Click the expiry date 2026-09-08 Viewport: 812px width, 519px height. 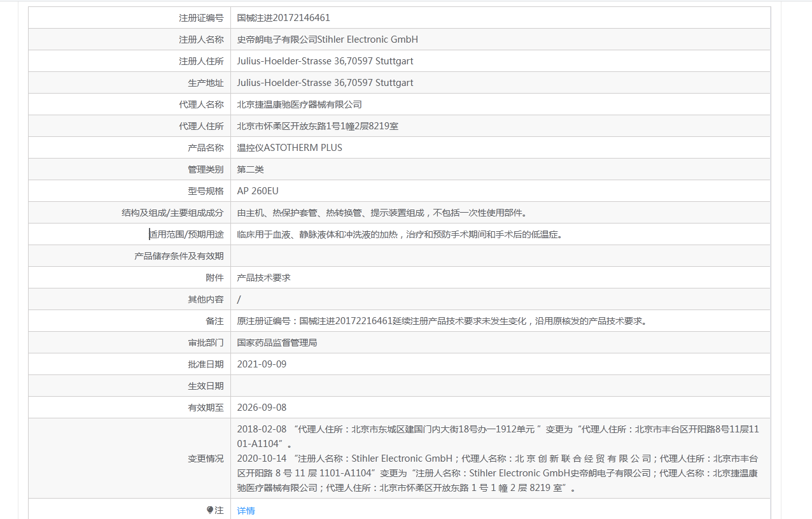(262, 408)
